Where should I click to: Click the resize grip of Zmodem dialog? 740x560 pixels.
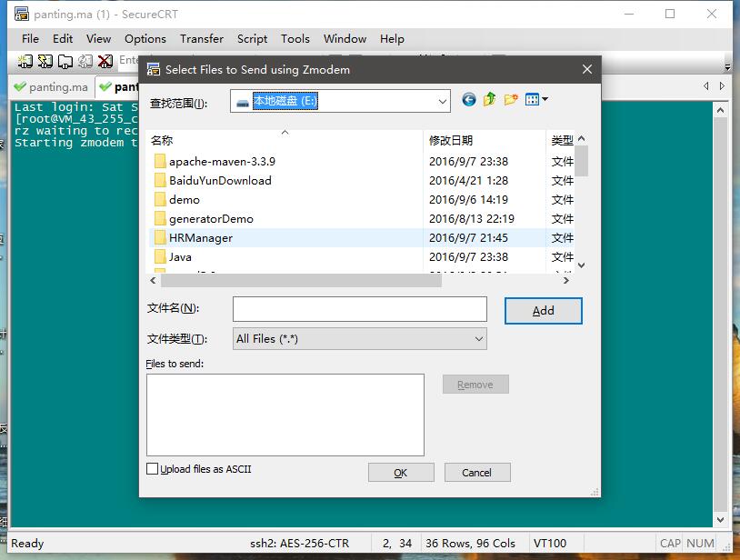tap(595, 492)
